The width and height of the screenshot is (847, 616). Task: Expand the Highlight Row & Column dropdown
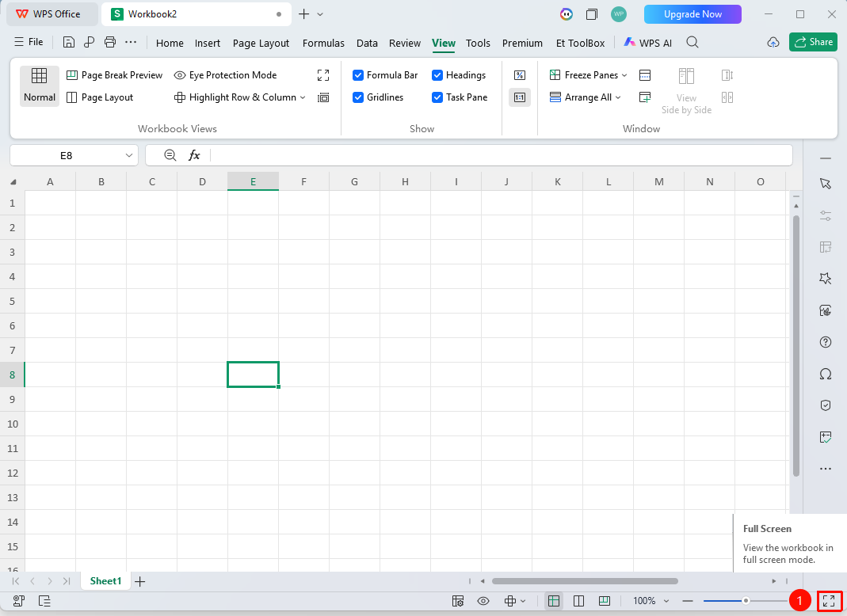303,97
